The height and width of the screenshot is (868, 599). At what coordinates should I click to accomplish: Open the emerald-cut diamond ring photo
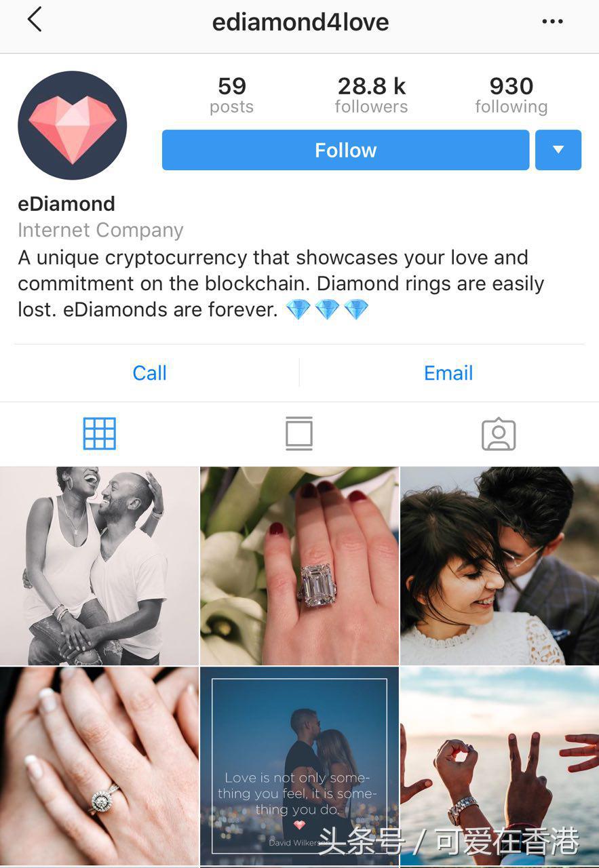299,566
